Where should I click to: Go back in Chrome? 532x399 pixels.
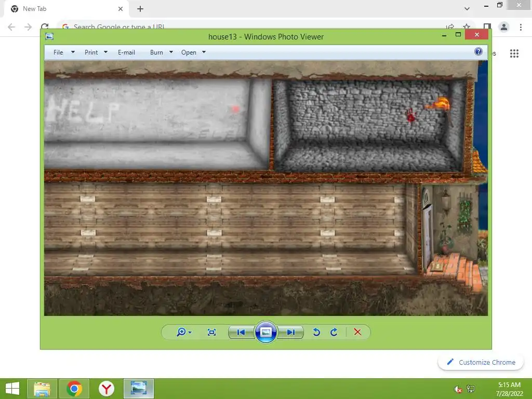coord(11,27)
